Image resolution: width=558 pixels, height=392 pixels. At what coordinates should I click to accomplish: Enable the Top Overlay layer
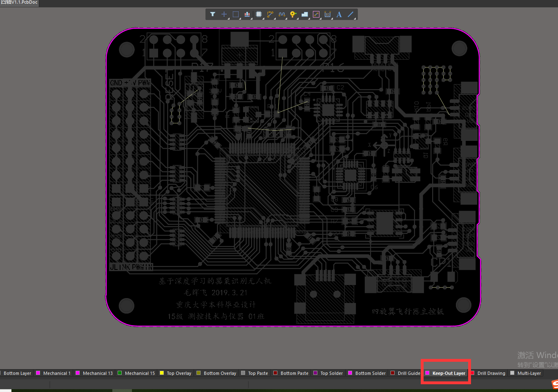(179, 373)
